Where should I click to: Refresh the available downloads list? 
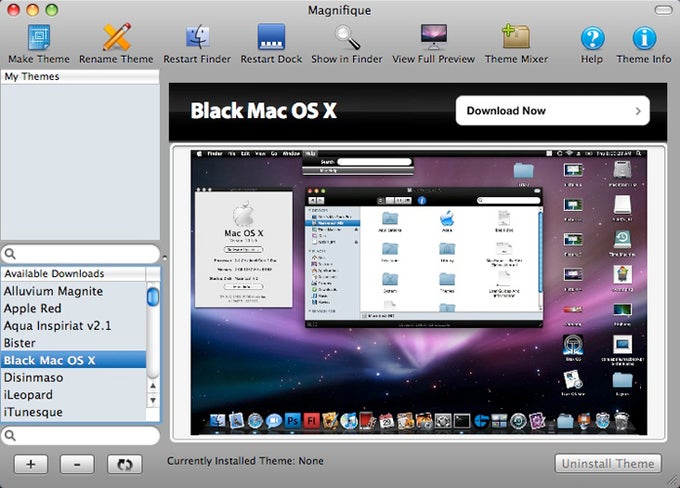[124, 464]
